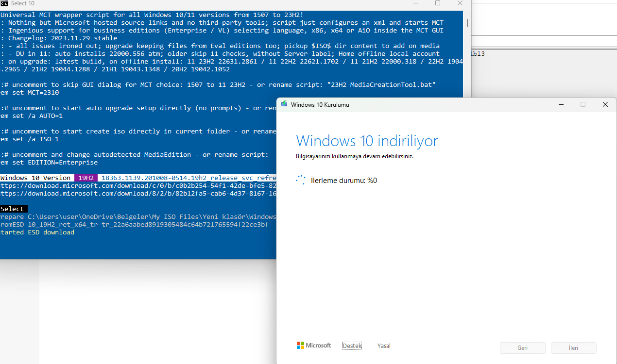
Task: Maximize the Windows 10 Kurulumu window
Action: [583, 104]
